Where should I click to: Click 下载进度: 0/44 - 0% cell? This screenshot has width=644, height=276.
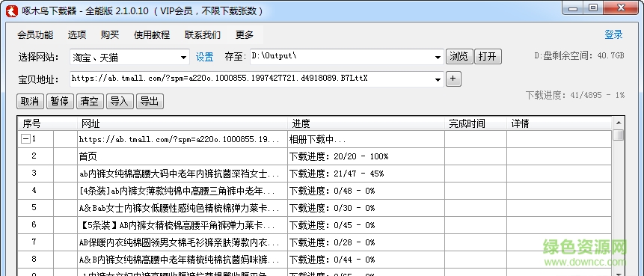click(x=366, y=260)
